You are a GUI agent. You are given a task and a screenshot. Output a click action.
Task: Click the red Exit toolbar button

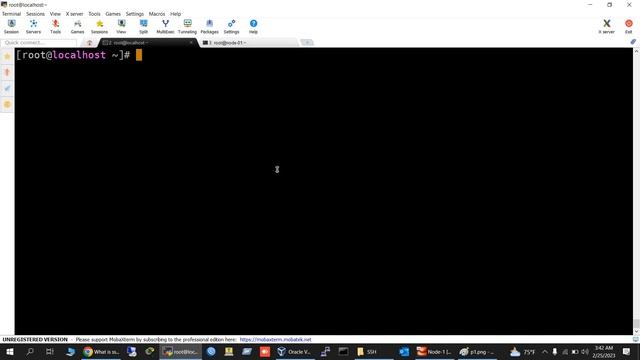point(629,27)
